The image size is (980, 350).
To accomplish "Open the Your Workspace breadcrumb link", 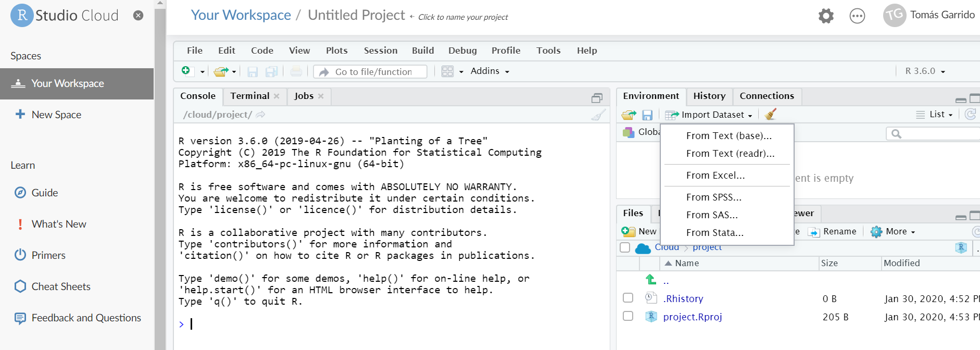I will (x=241, y=15).
